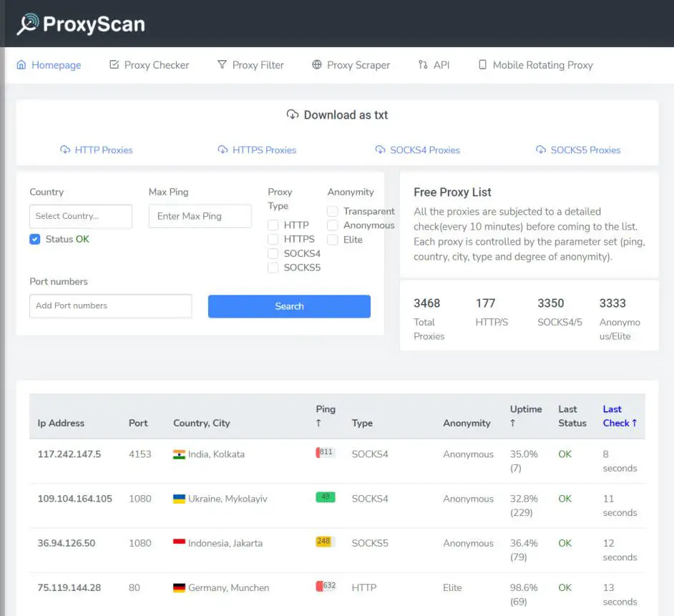Screen dimensions: 674x616
Task: Click the green ping indicator for Ukraine proxy
Action: click(x=325, y=498)
